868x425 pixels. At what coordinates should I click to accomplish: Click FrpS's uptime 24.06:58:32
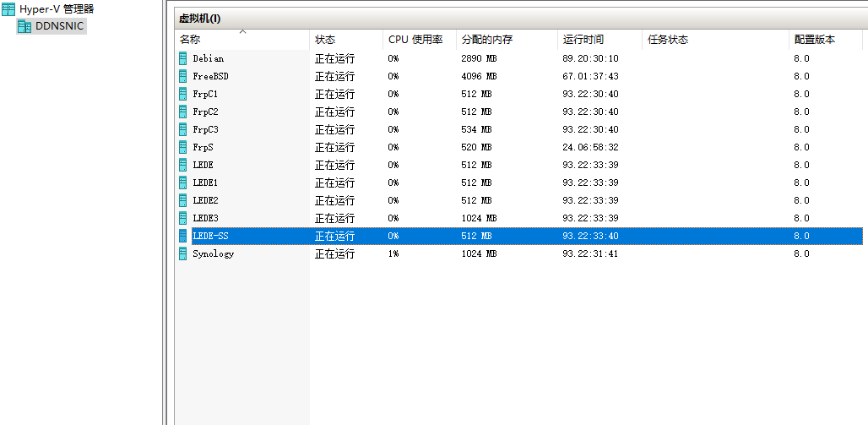coord(591,147)
